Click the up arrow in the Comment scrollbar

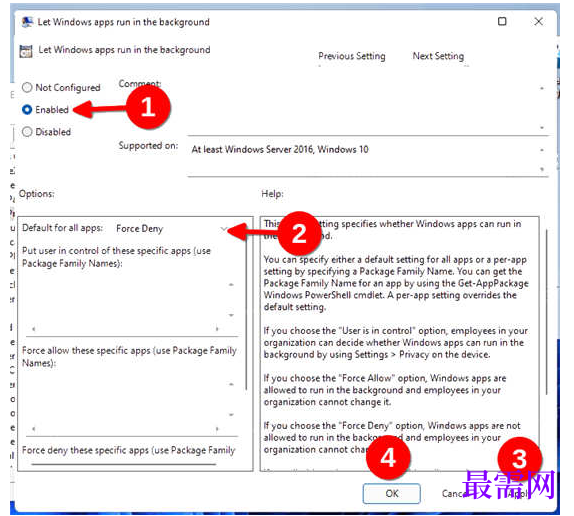pos(542,88)
